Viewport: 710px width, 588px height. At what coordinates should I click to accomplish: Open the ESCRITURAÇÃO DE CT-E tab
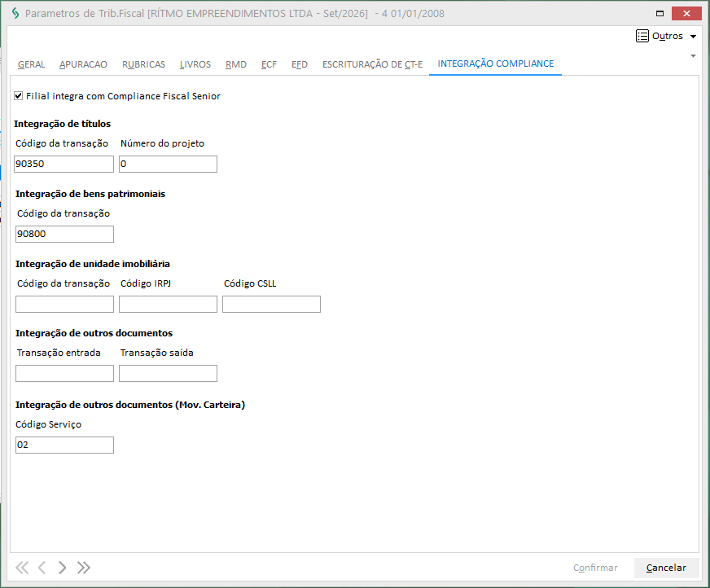tap(373, 64)
